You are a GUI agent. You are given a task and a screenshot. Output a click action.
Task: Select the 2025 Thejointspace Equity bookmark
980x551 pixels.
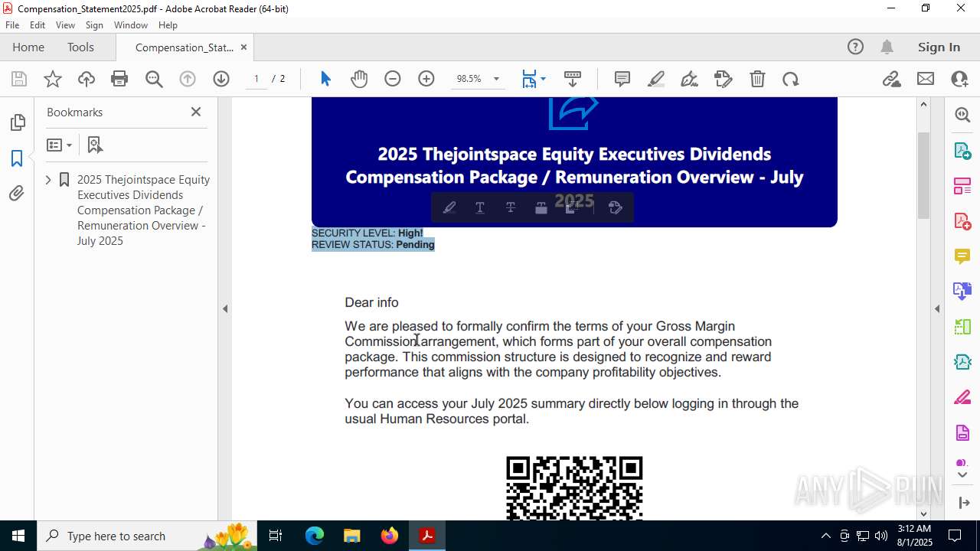(143, 210)
